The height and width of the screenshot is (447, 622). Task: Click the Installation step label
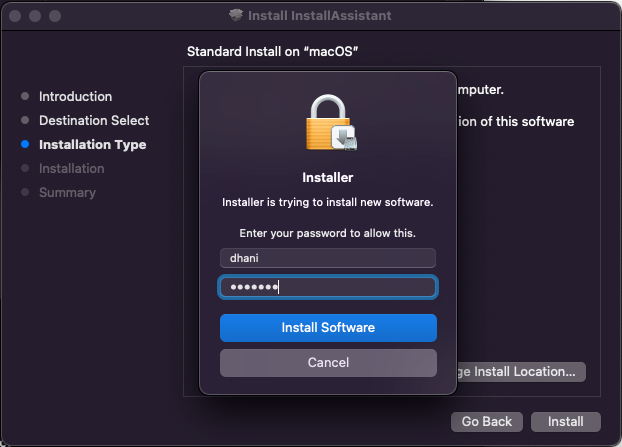(x=71, y=169)
